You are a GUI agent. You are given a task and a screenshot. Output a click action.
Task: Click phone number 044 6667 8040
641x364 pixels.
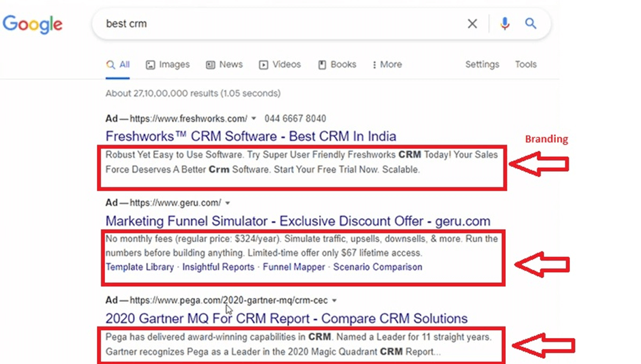(x=295, y=119)
